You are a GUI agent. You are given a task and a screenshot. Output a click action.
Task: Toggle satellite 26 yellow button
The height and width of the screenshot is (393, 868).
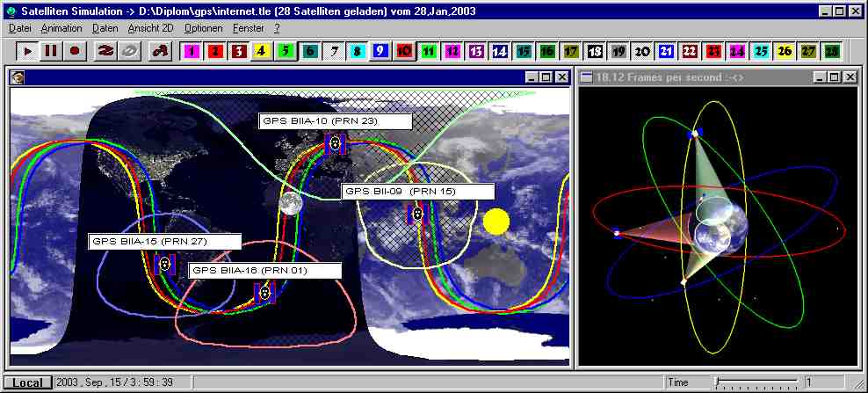(785, 52)
